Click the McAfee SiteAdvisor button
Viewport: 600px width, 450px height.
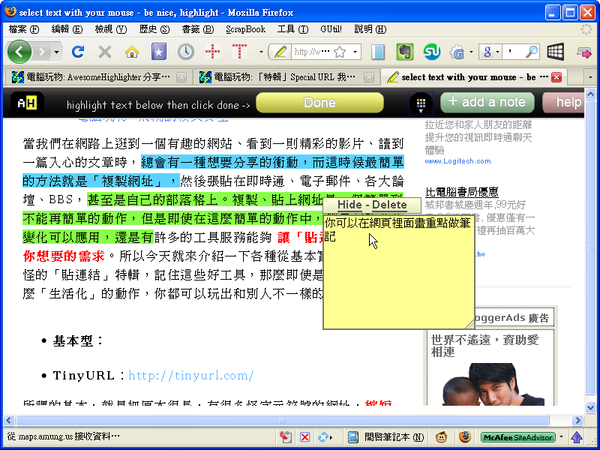518,437
